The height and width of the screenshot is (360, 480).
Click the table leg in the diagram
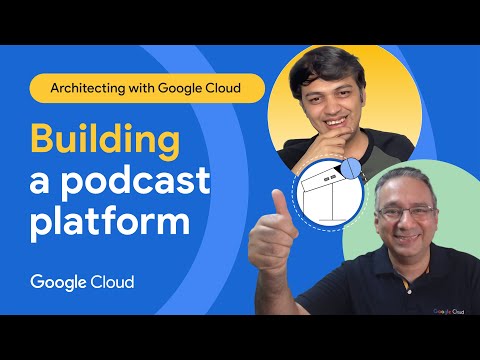pyautogui.click(x=334, y=202)
